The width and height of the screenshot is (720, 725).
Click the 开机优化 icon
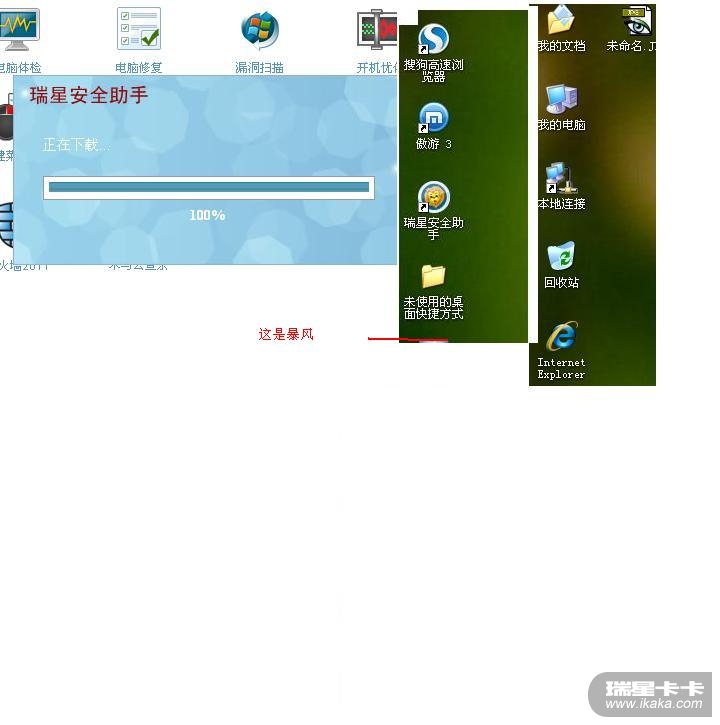pyautogui.click(x=377, y=30)
